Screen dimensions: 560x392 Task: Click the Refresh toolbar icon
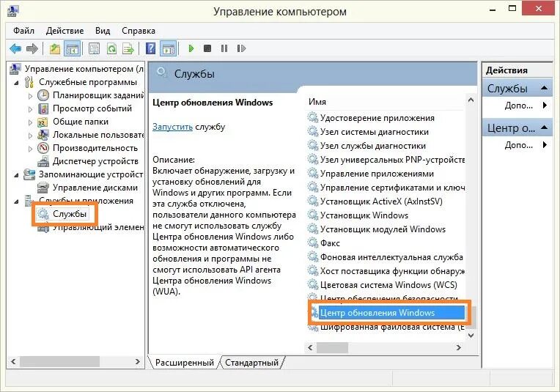point(111,48)
